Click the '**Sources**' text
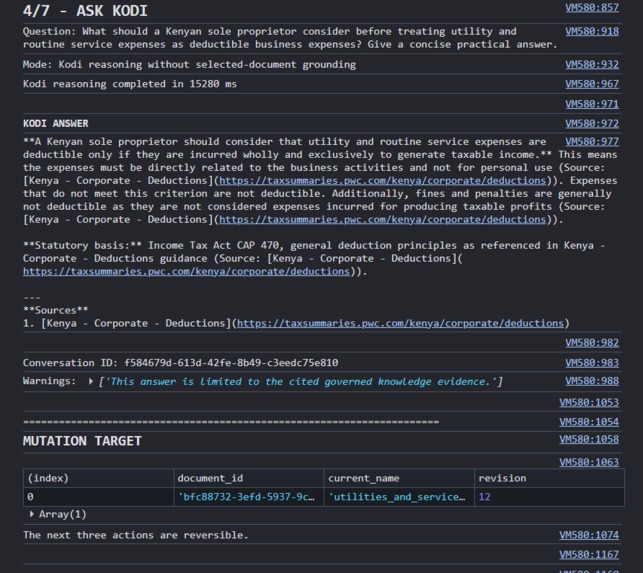 click(x=55, y=310)
